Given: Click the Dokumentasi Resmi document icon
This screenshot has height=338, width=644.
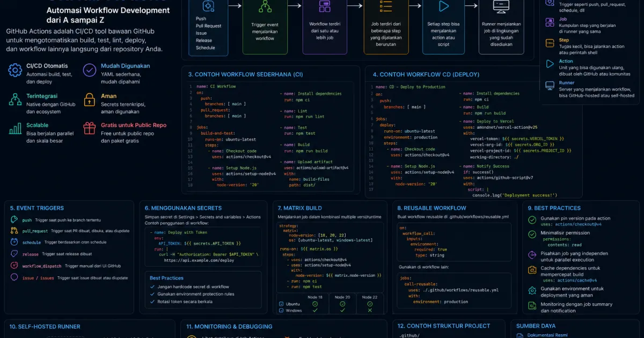Looking at the screenshot, I should pyautogui.click(x=519, y=336).
